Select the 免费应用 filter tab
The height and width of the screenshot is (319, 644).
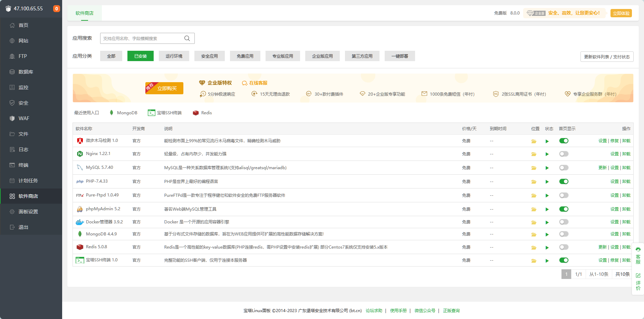pos(245,56)
